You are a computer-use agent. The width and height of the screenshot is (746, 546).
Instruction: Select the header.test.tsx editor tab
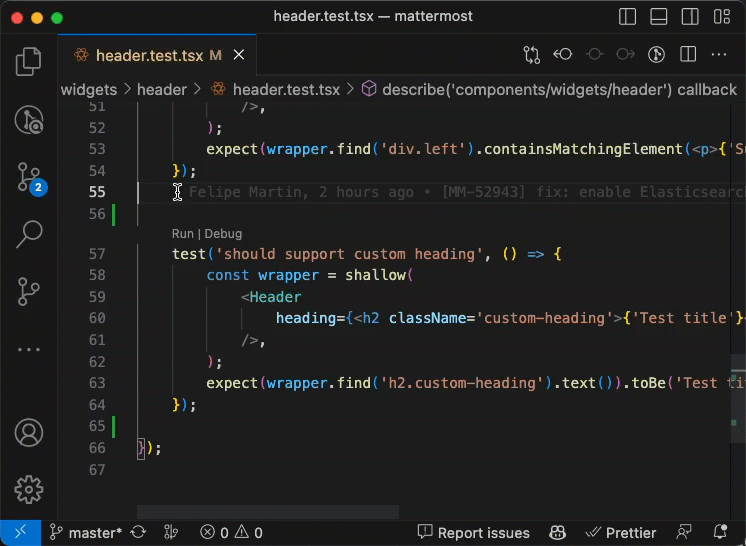click(x=157, y=55)
